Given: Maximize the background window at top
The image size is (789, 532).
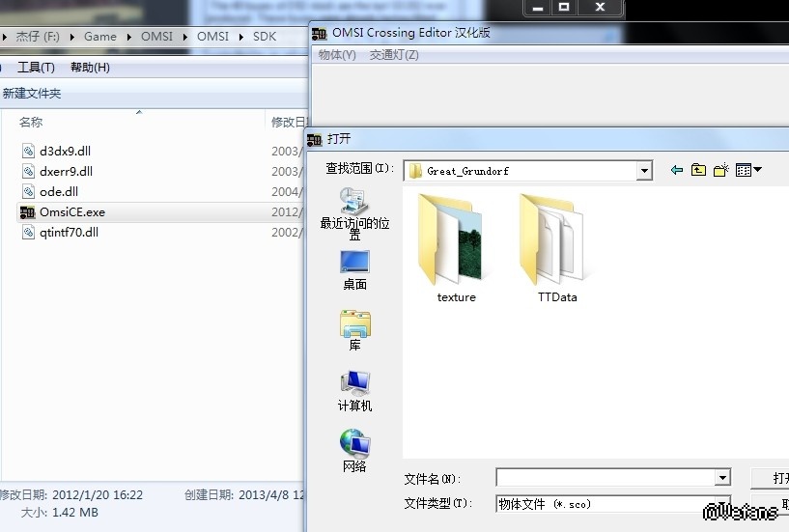Looking at the screenshot, I should [x=564, y=7].
